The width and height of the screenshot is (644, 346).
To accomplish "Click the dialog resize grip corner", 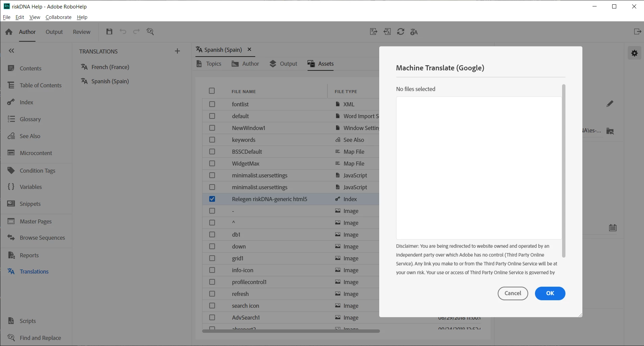I will tap(580, 315).
